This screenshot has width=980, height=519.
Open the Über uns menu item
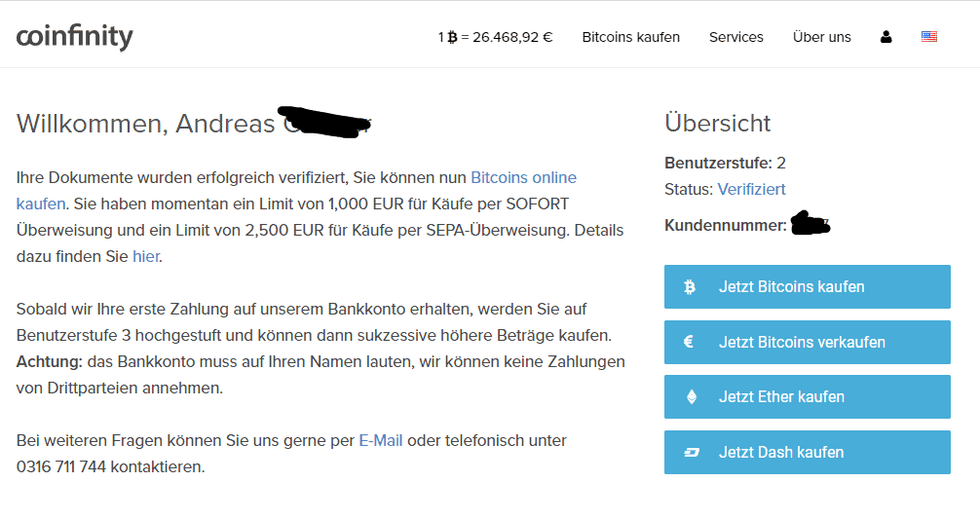click(822, 37)
